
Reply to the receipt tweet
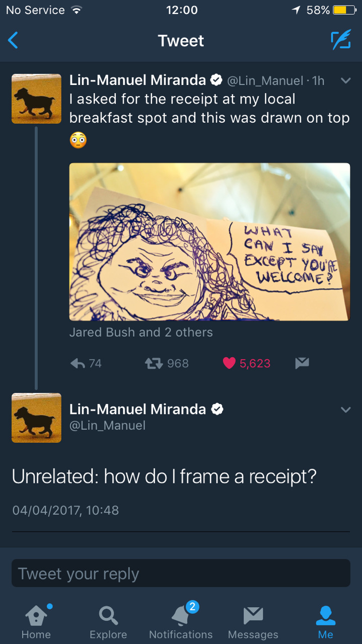[x=77, y=363]
